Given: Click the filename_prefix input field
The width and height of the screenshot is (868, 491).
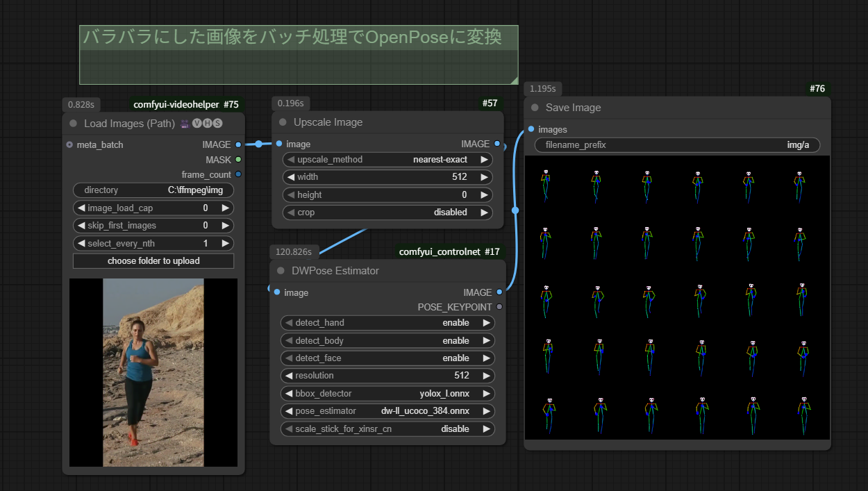Looking at the screenshot, I should (677, 145).
